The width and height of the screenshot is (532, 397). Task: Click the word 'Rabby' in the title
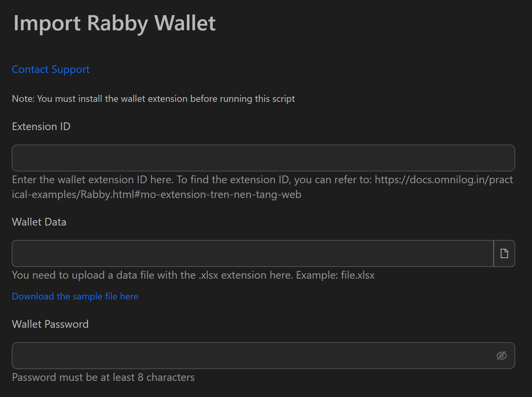[x=117, y=23]
